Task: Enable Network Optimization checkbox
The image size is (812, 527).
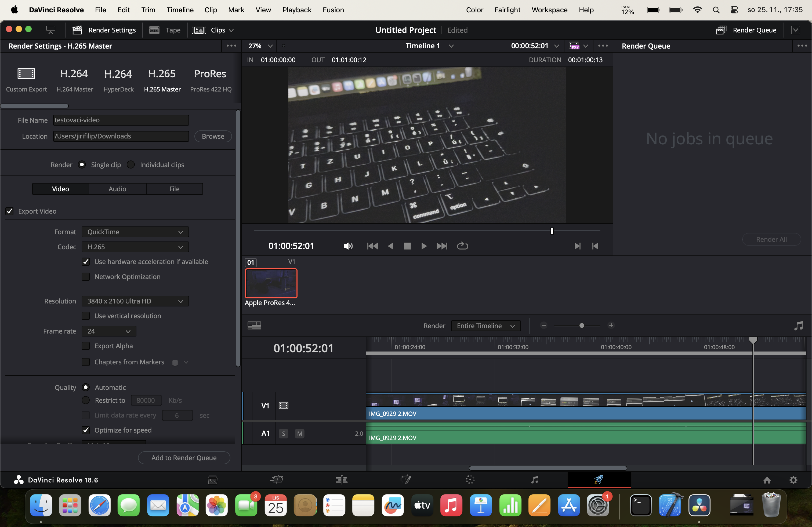Action: (86, 276)
